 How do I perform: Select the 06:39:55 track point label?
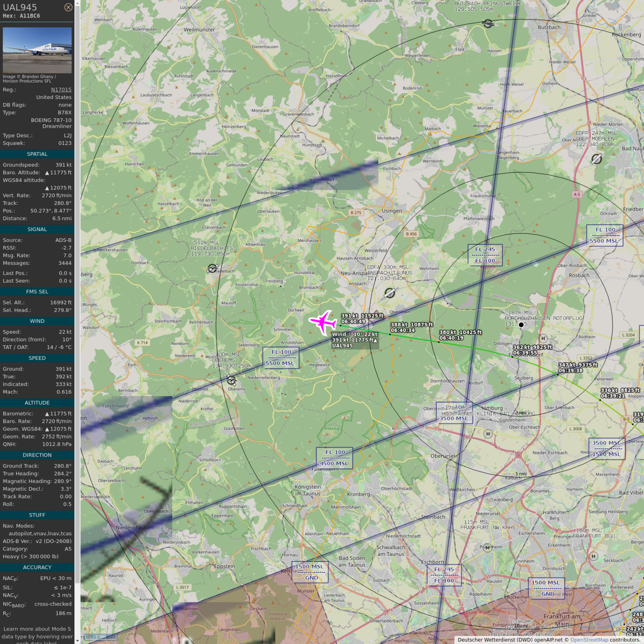click(525, 353)
